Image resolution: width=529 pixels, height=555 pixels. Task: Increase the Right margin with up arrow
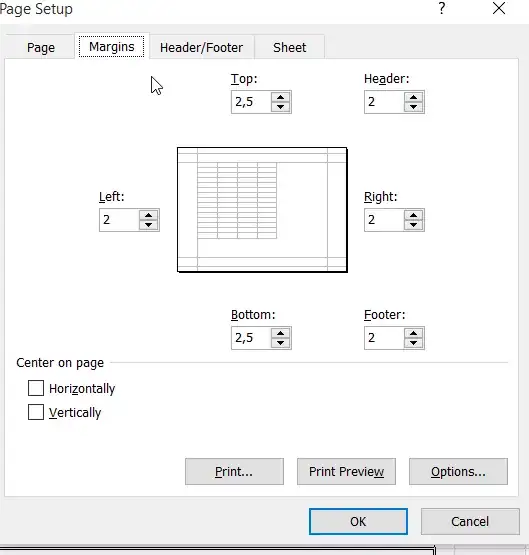tap(413, 215)
